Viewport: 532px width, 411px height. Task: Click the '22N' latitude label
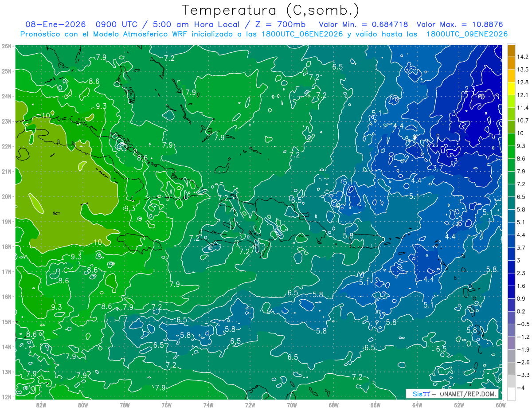point(6,146)
